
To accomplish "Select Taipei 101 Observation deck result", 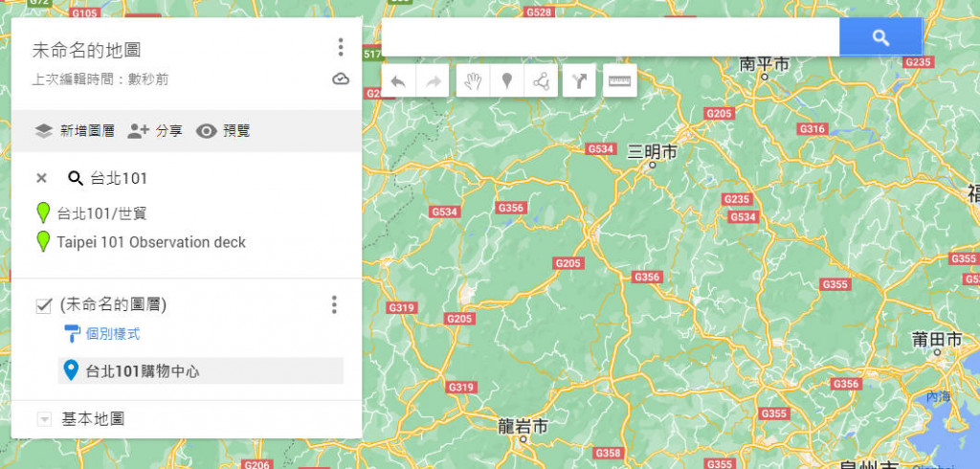I will pyautogui.click(x=151, y=242).
